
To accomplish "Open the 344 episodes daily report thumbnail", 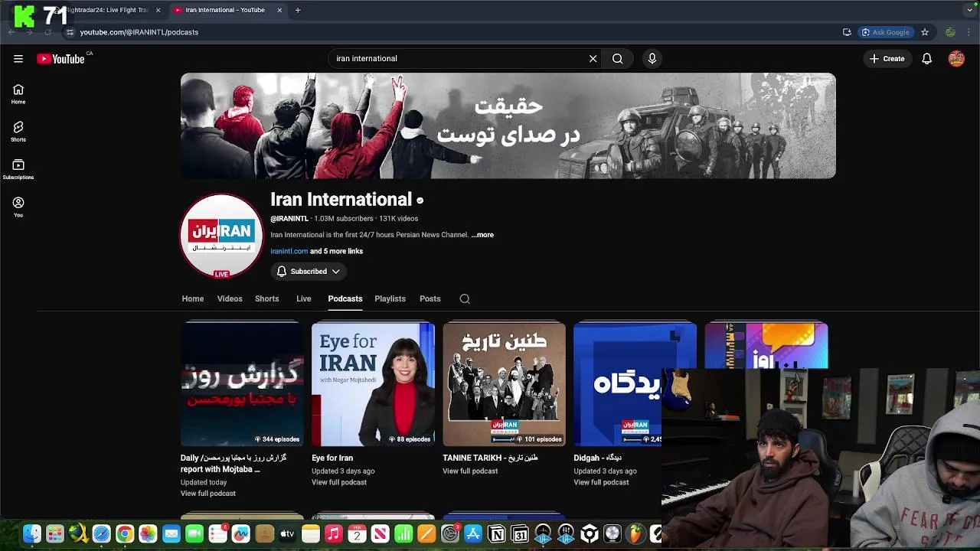I will click(242, 384).
